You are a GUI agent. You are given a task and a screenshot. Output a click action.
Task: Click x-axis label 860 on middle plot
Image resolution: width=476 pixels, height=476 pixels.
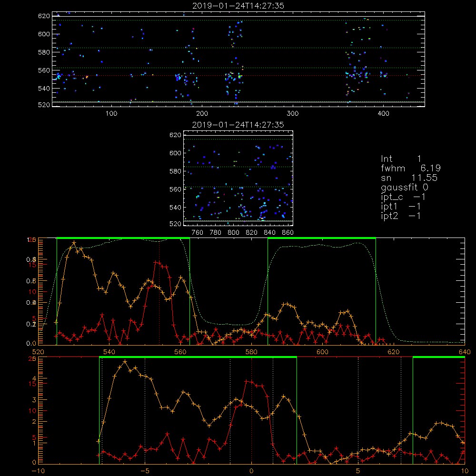pyautogui.click(x=288, y=233)
